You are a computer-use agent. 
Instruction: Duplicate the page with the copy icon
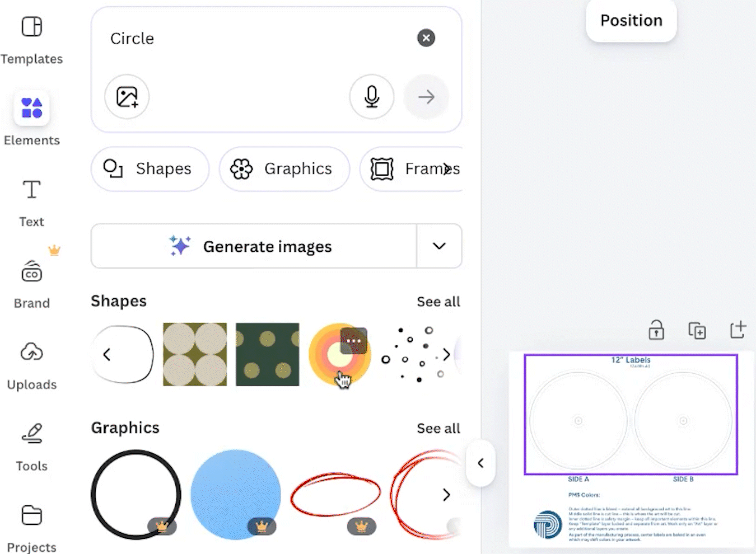697,330
